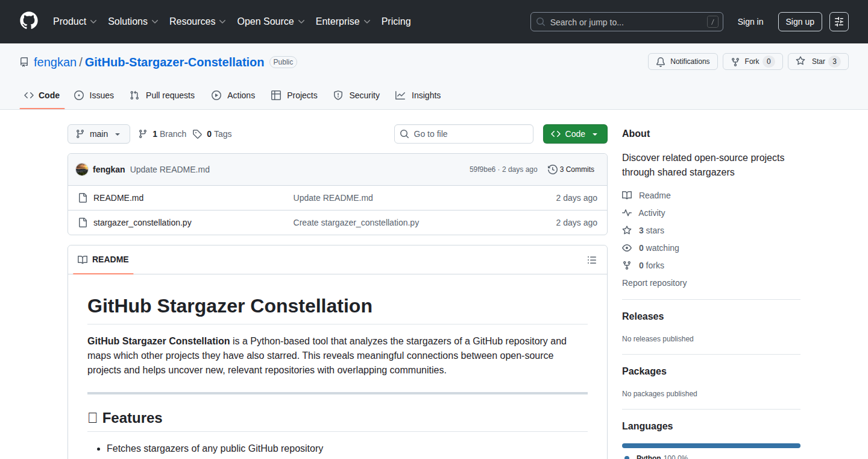Open commit hash 59f9be6
Image resolution: width=868 pixels, height=459 pixels.
tap(482, 169)
